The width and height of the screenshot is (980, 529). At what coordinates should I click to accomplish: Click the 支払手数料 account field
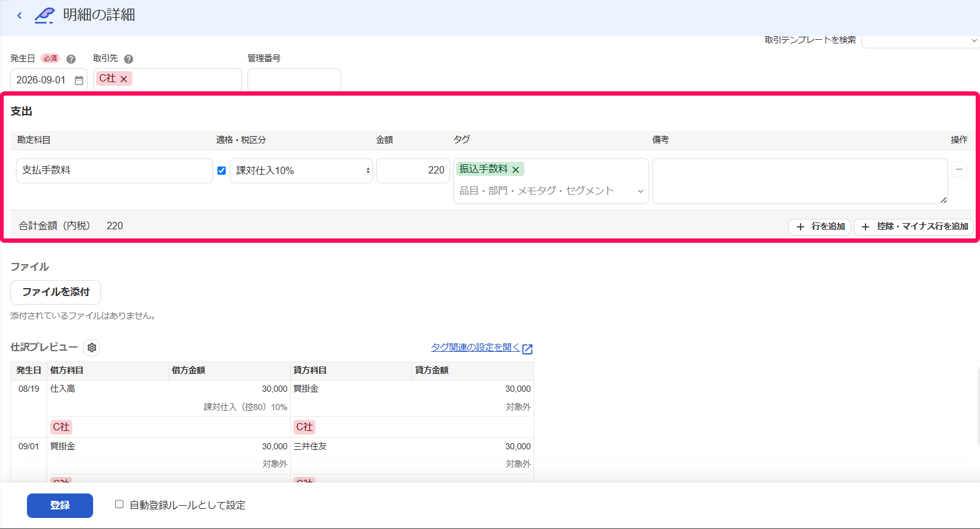(x=115, y=170)
